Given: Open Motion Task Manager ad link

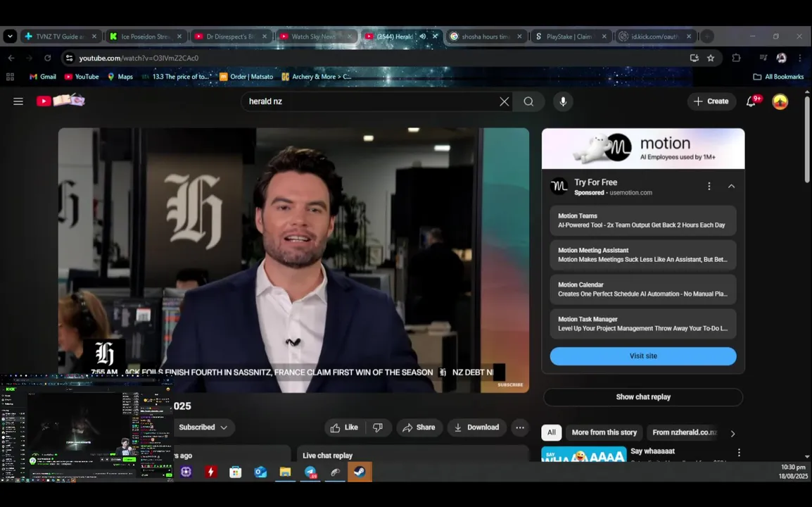Looking at the screenshot, I should [643, 324].
